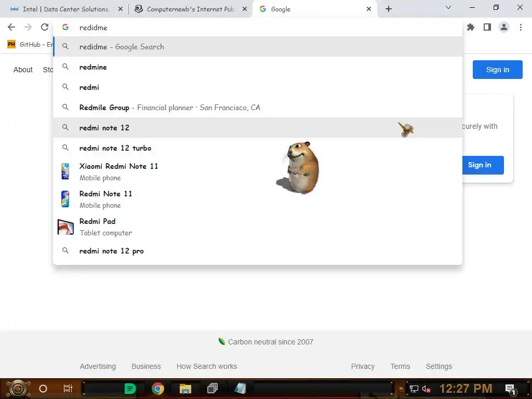Open Google Chrome from the taskbar
This screenshot has height=399, width=532.
tap(158, 389)
